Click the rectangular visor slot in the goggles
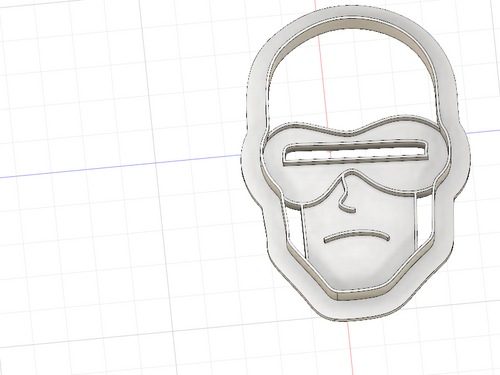 coord(355,153)
